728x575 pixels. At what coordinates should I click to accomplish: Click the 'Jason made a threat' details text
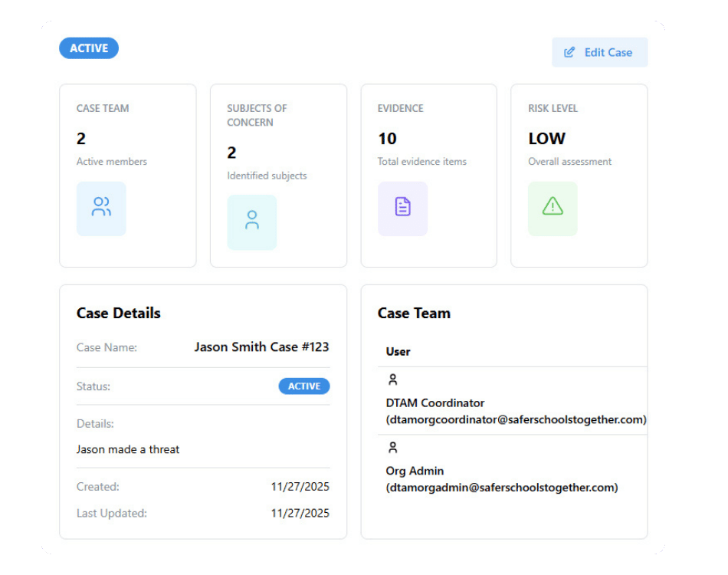(128, 449)
